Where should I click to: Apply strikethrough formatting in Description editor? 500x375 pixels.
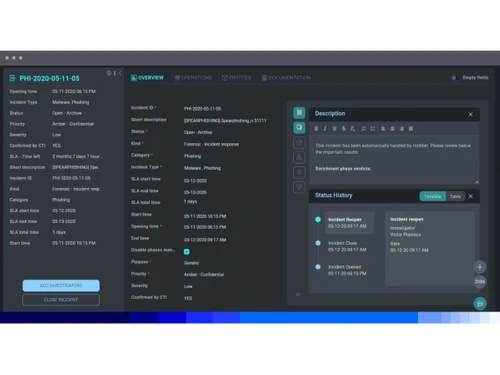pyautogui.click(x=343, y=129)
